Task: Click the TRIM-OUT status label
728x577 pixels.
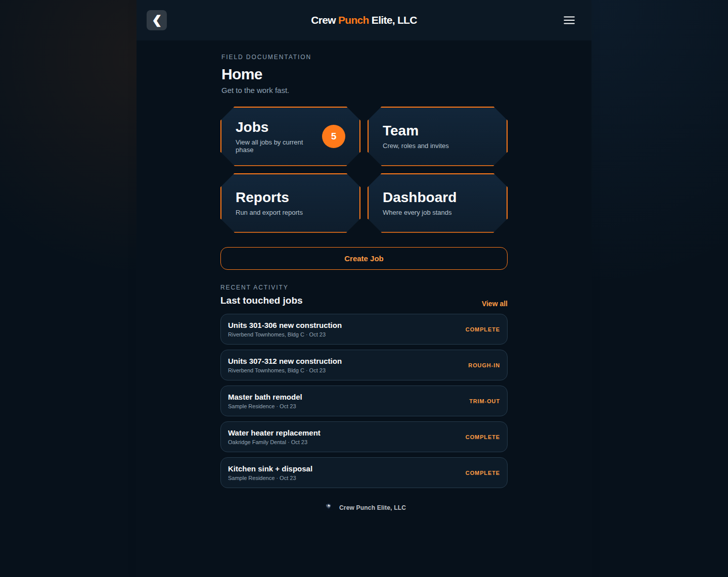Action: tap(484, 401)
